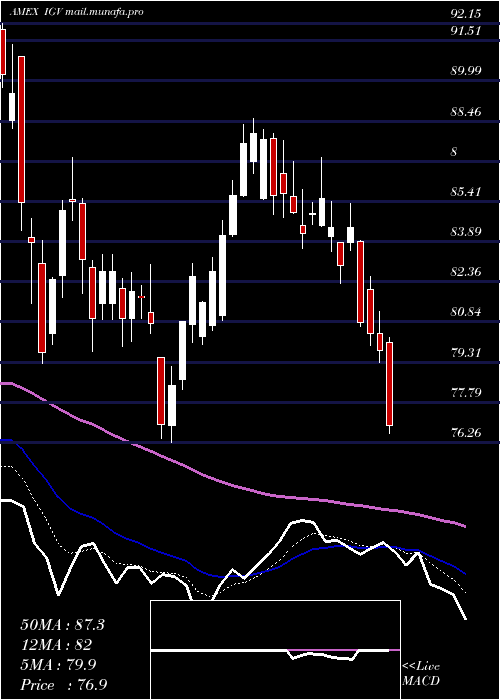Screen dimensions: 500x700
Task: Select the 91.51 price label
Action: point(466,31)
